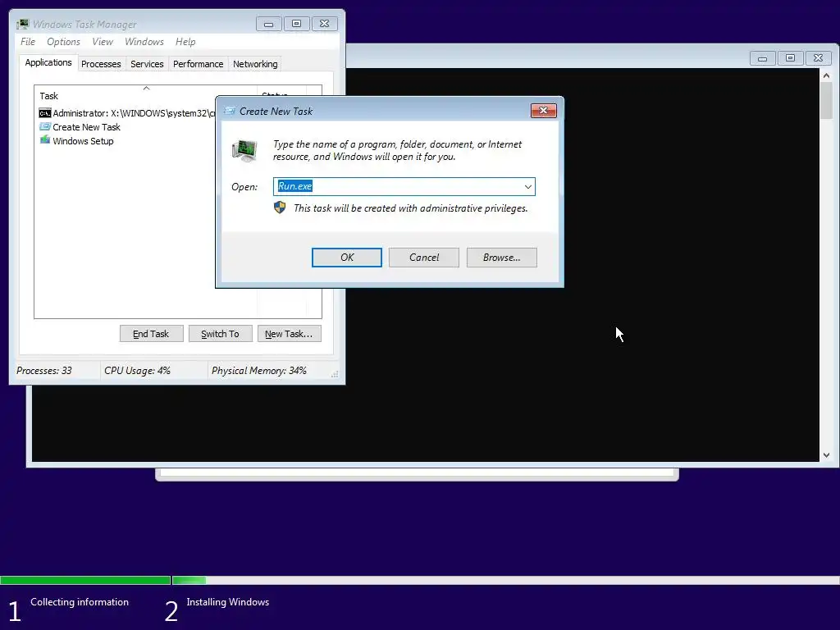Open the Options menu
Viewport: 840px width, 630px height.
tap(63, 42)
